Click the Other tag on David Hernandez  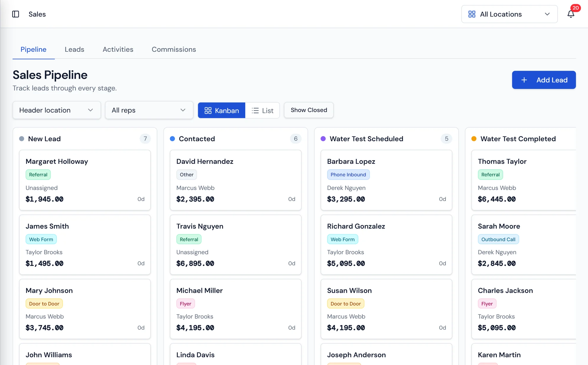coord(187,175)
